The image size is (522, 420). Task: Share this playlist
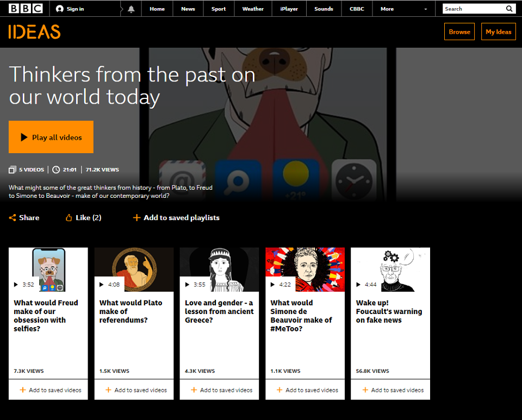click(24, 217)
